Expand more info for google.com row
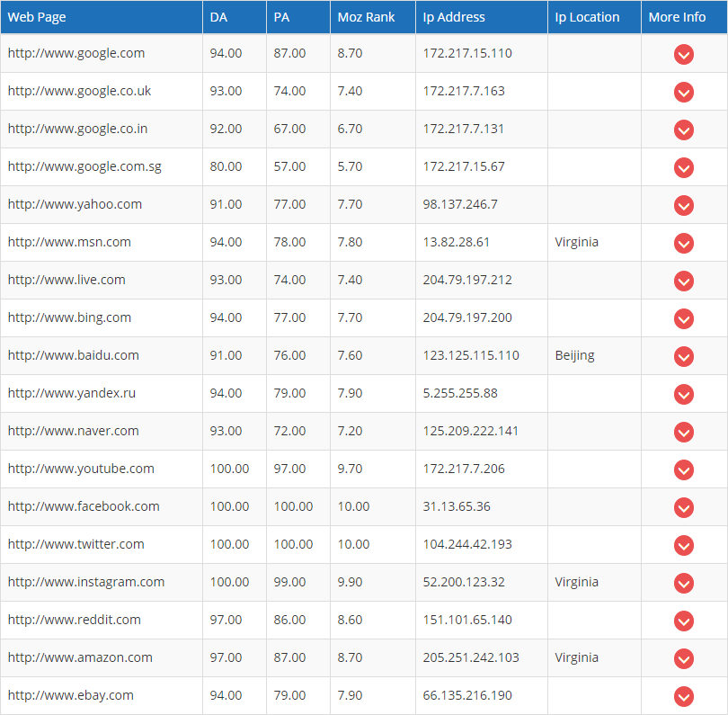The image size is (728, 715). [x=683, y=54]
